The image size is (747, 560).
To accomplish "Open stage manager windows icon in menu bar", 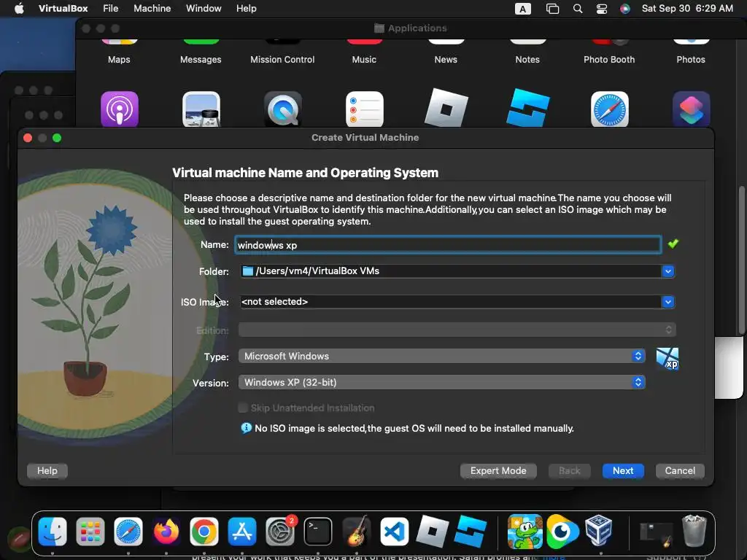I will click(x=553, y=9).
